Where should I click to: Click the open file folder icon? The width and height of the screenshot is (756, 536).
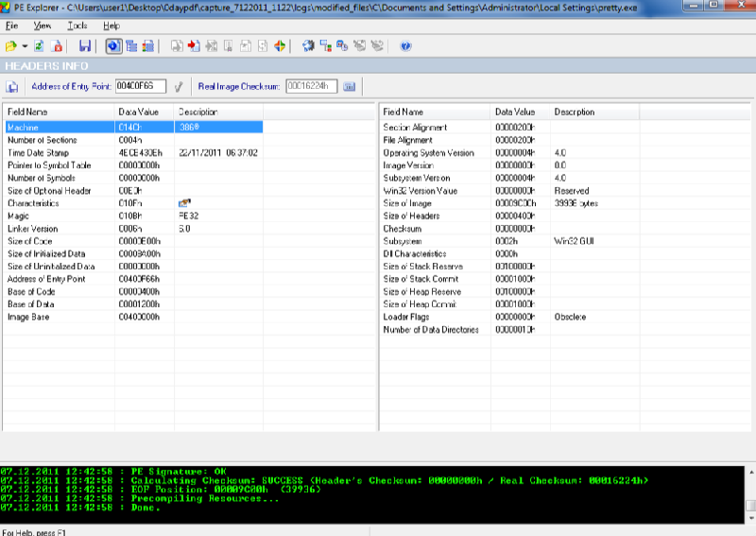[x=10, y=45]
